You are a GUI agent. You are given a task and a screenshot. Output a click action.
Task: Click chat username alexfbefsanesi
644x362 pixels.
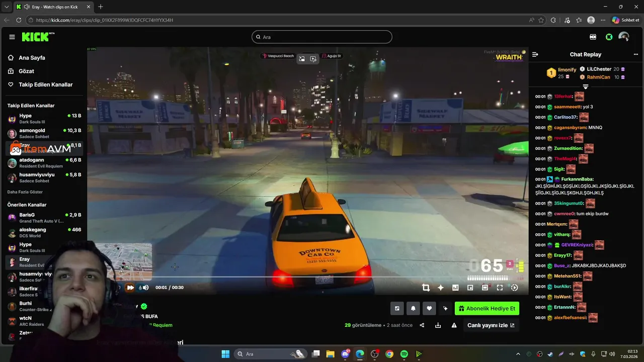pos(570,318)
